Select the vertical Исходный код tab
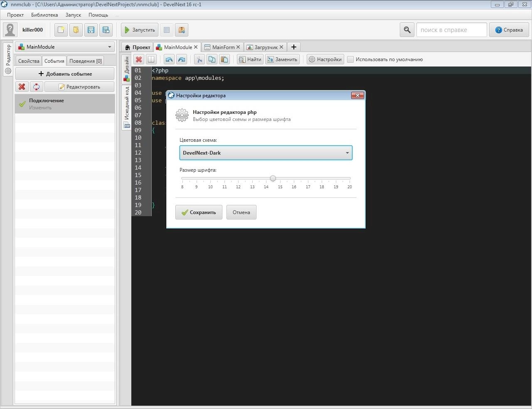Viewport: 532px width, 409px height. pyautogui.click(x=127, y=107)
